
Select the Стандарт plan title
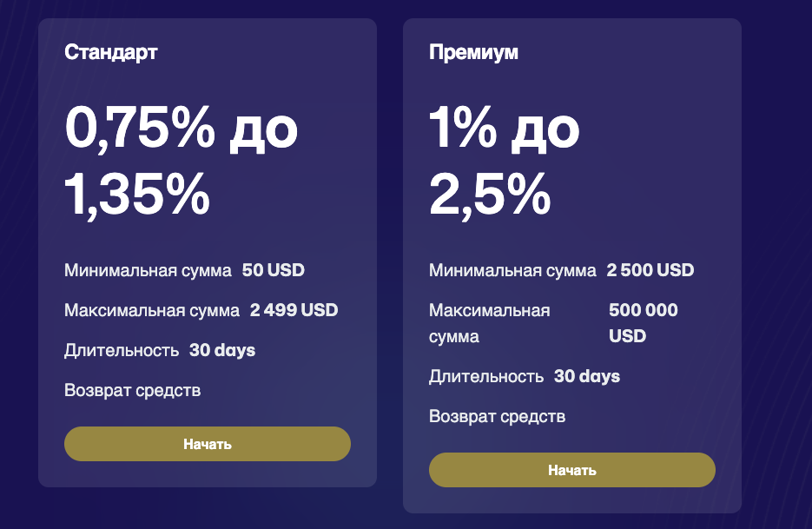click(111, 52)
